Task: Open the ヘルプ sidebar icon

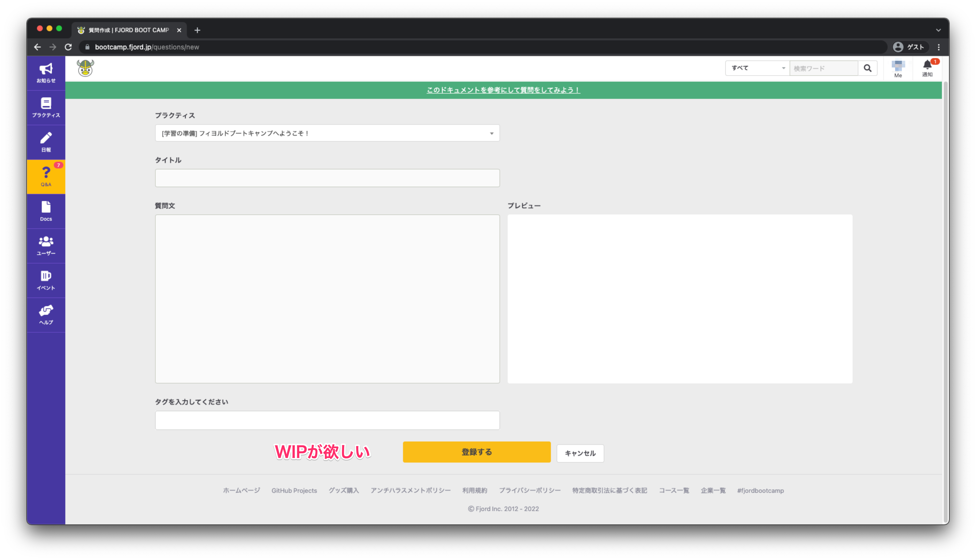Action: pyautogui.click(x=46, y=315)
